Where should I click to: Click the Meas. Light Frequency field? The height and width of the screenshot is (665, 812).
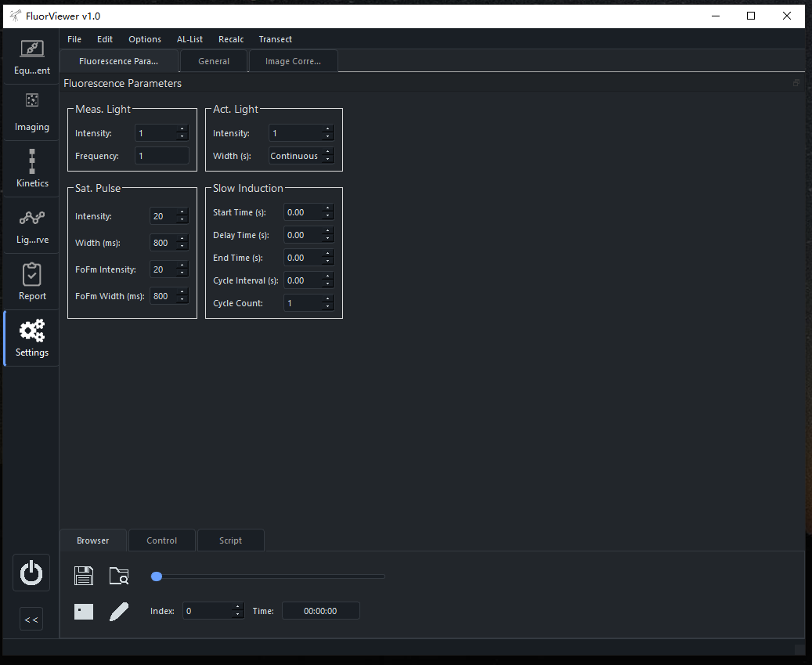click(161, 156)
